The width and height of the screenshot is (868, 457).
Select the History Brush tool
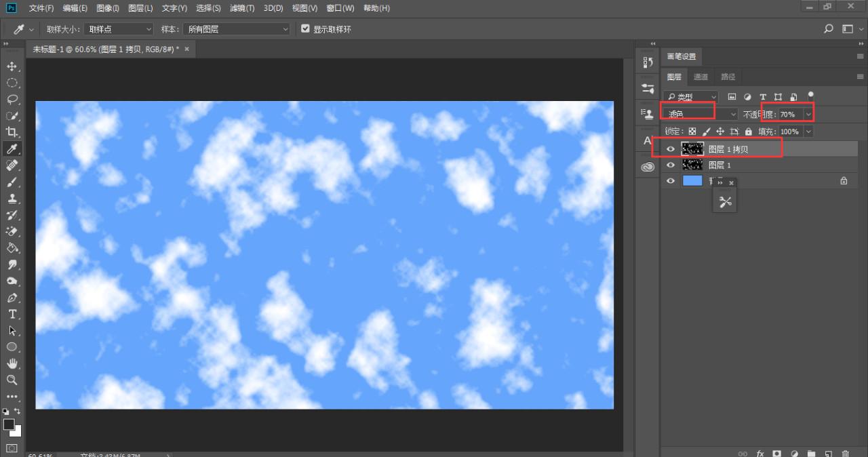click(x=12, y=215)
